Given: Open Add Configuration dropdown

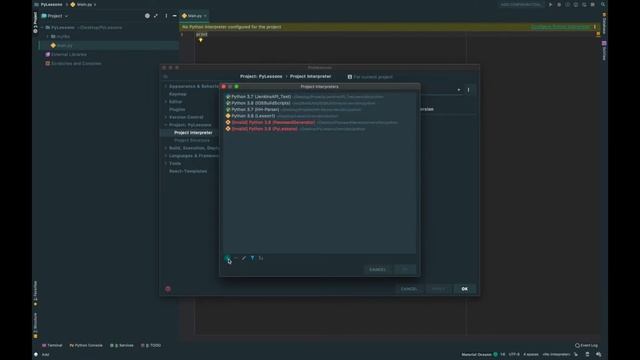Looking at the screenshot, I should click(520, 4).
